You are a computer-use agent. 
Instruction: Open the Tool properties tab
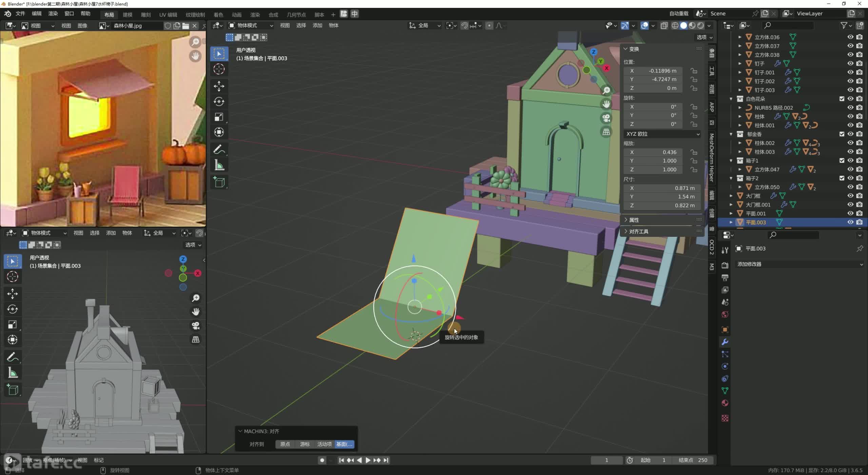click(725, 250)
